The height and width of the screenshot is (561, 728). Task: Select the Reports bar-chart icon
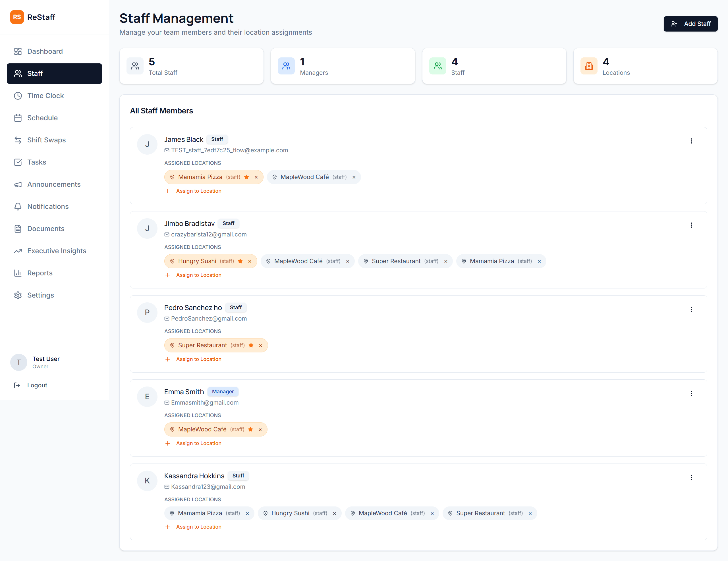pos(18,273)
